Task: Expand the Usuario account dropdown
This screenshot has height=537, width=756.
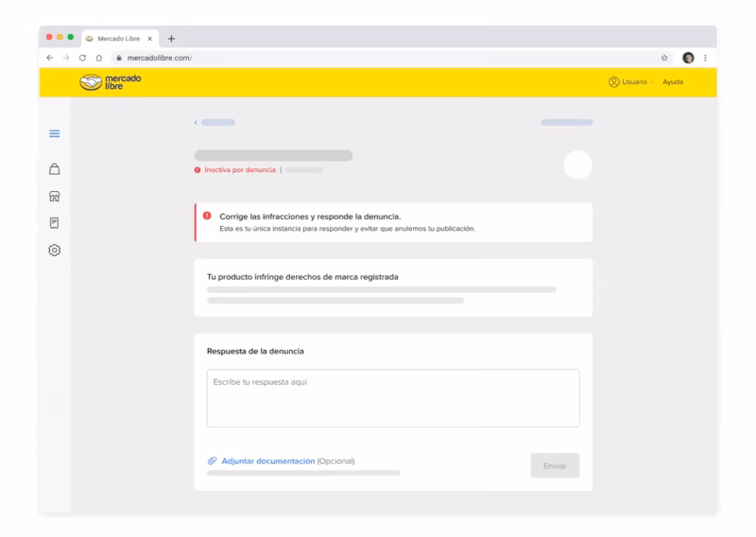Action: point(632,82)
